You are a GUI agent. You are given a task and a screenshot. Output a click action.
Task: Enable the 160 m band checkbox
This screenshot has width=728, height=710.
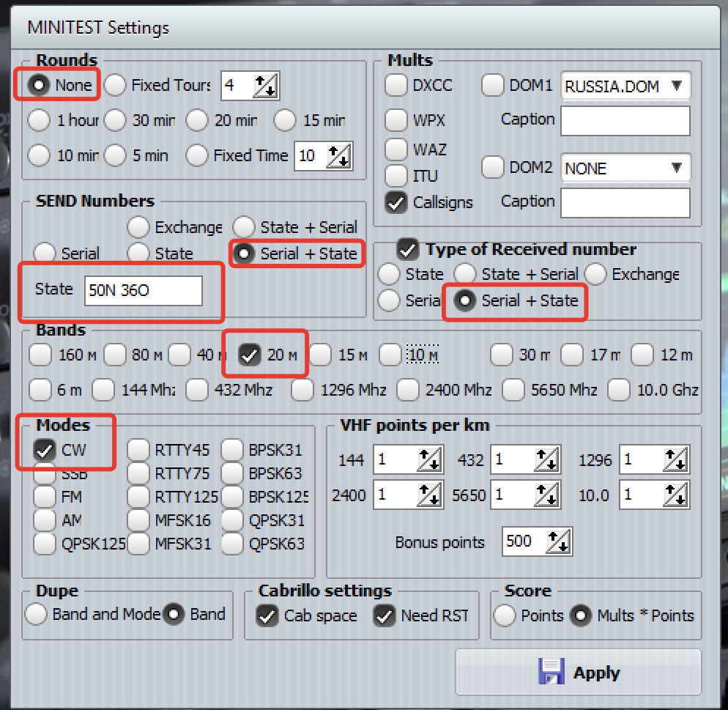pos(40,355)
